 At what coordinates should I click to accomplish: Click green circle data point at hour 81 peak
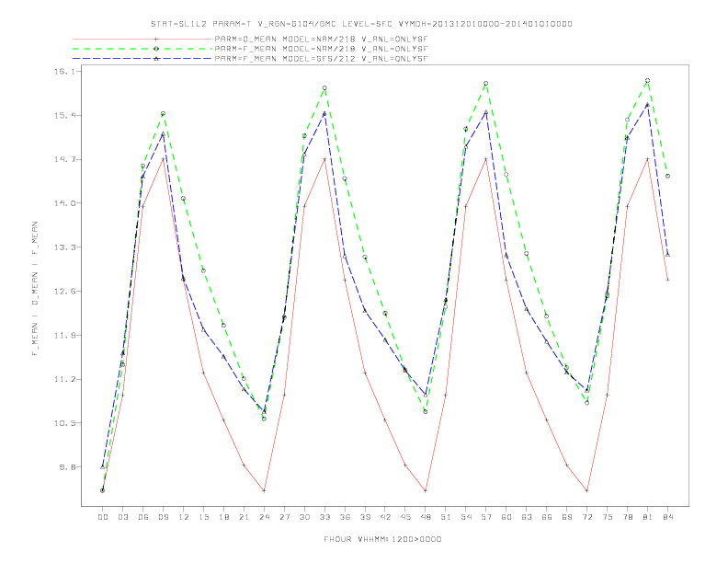tap(648, 81)
